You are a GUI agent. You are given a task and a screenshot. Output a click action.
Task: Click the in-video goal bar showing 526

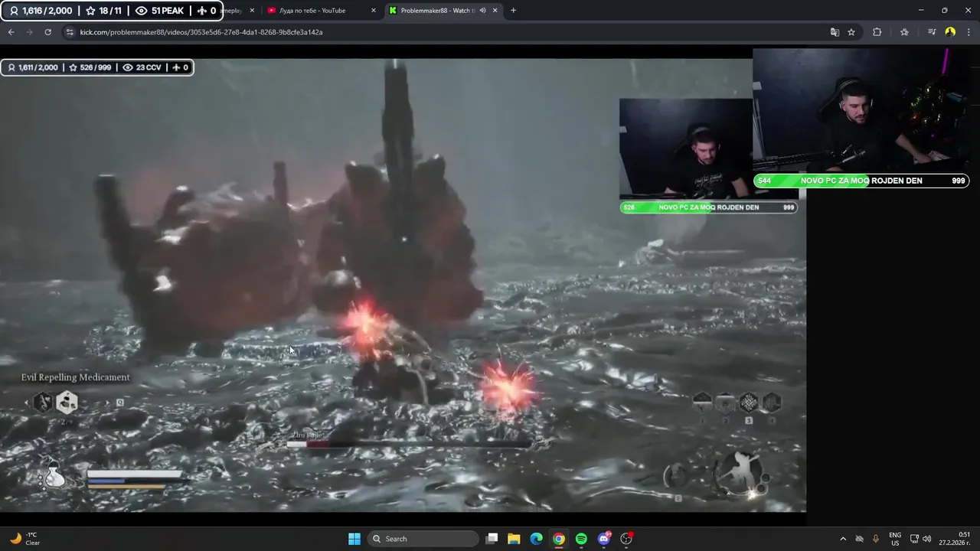click(x=708, y=207)
